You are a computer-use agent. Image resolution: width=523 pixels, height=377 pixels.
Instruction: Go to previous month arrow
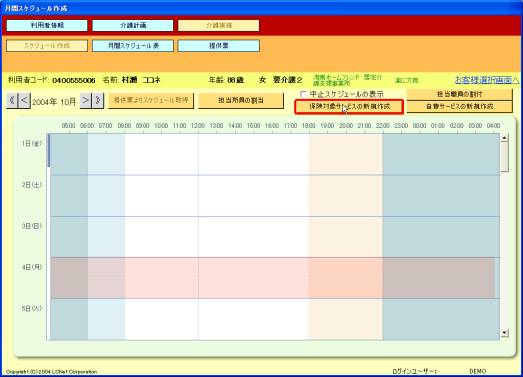pos(24,100)
